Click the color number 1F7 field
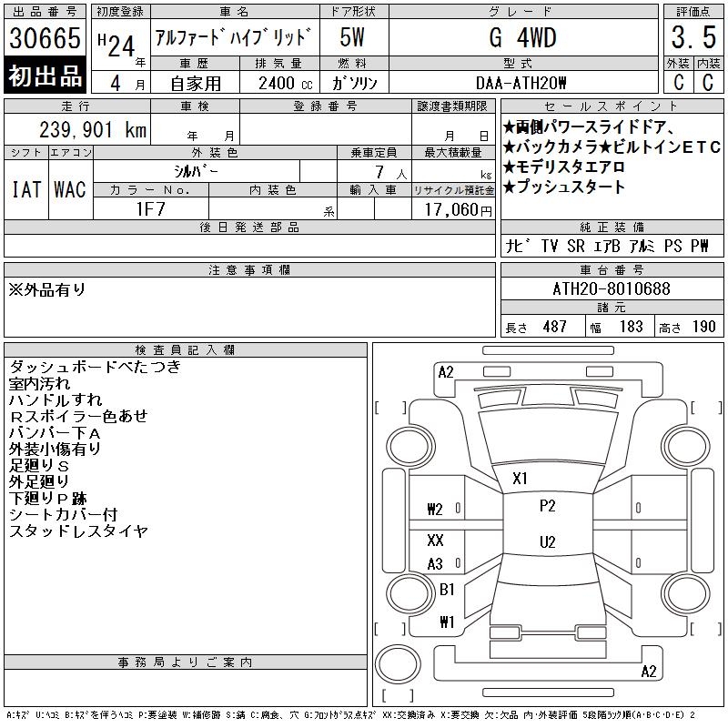Image resolution: width=728 pixels, height=728 pixels. 150,208
